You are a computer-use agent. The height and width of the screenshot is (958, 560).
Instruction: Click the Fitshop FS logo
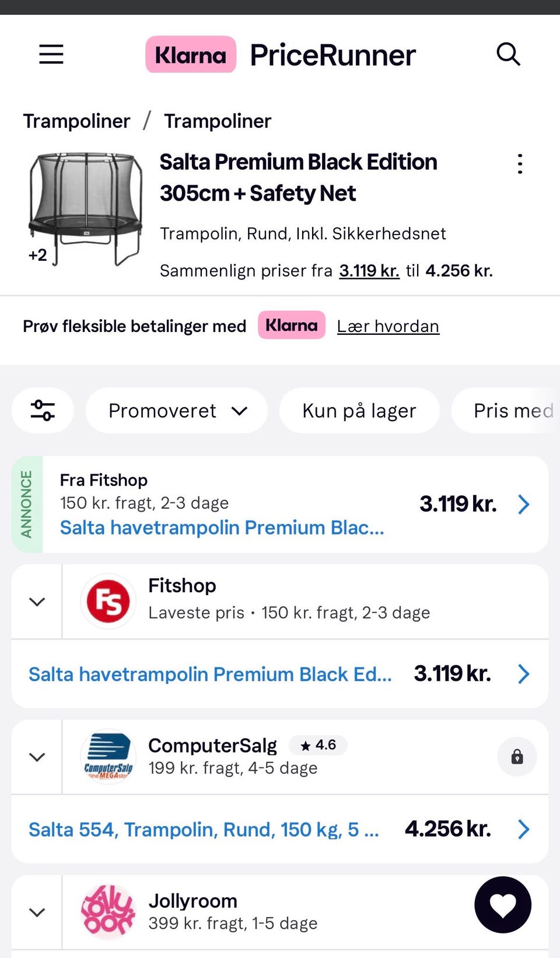[x=108, y=602]
